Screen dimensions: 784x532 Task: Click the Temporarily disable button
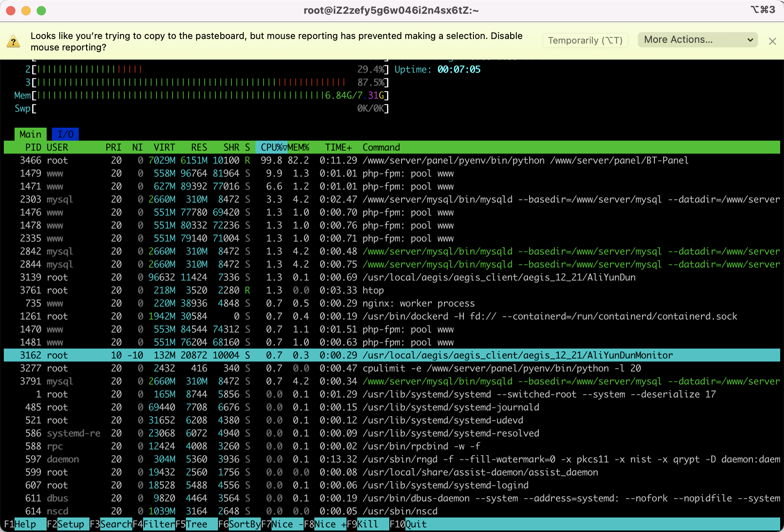pyautogui.click(x=585, y=40)
